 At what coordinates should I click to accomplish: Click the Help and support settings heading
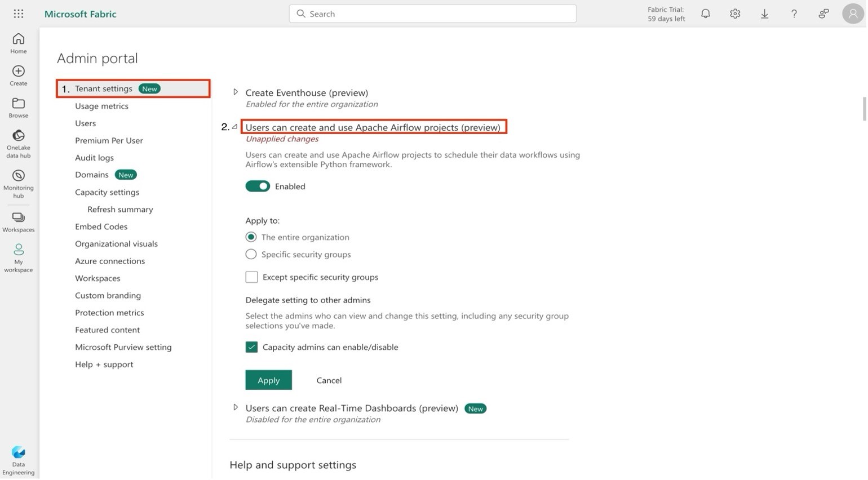293,465
